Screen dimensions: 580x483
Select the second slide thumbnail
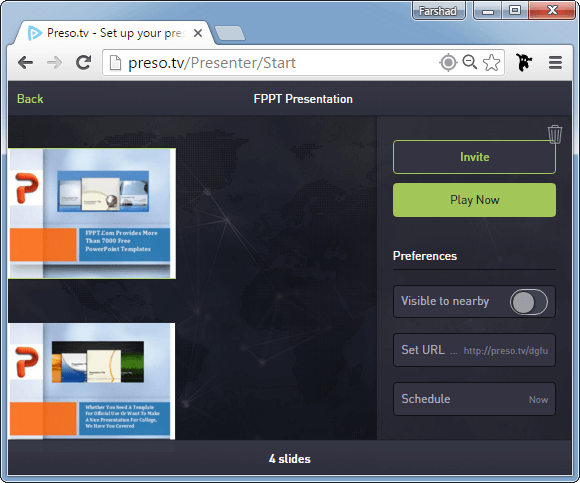point(92,381)
